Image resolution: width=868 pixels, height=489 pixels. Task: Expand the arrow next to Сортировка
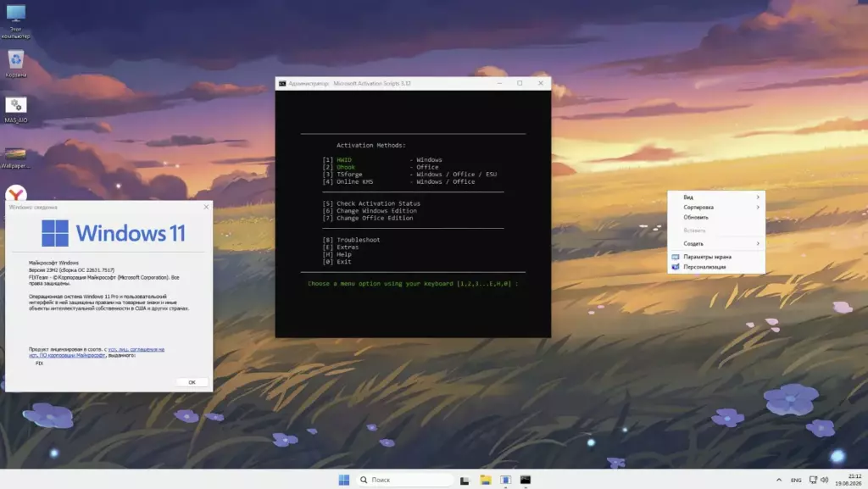[758, 207]
